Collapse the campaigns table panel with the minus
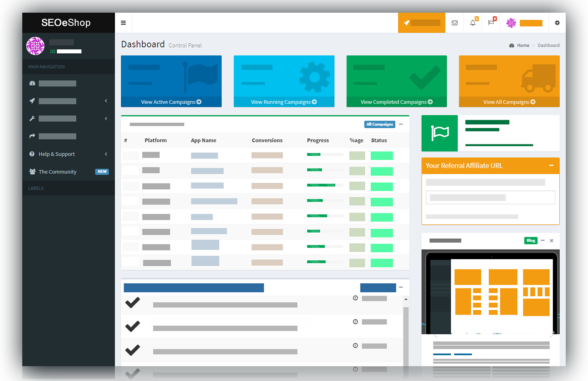 click(401, 124)
